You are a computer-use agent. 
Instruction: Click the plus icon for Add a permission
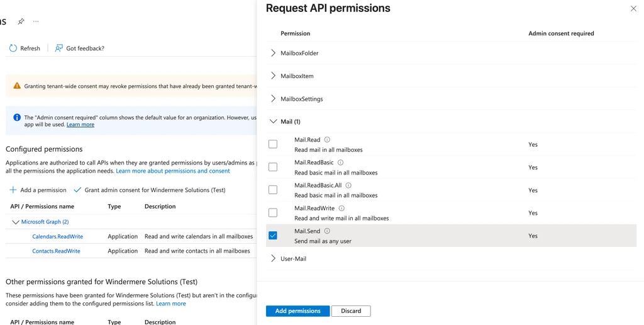[13, 190]
